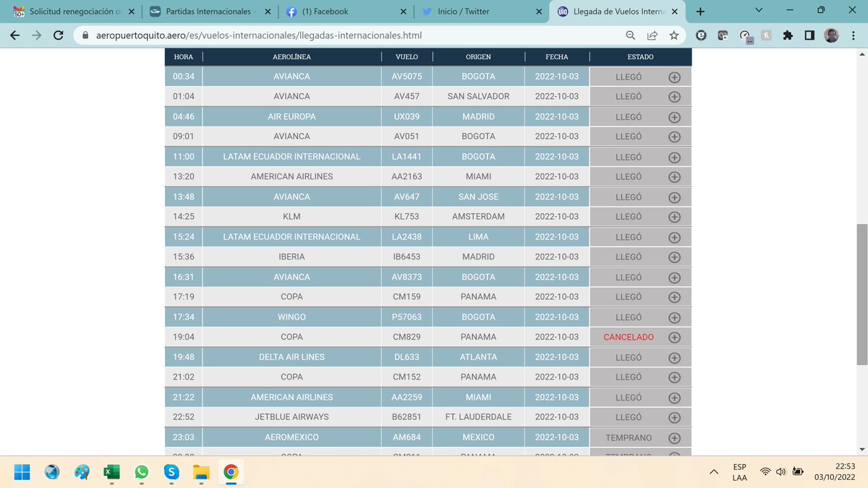Viewport: 868px width, 488px height.
Task: Switch to the Facebook tab
Action: (346, 12)
